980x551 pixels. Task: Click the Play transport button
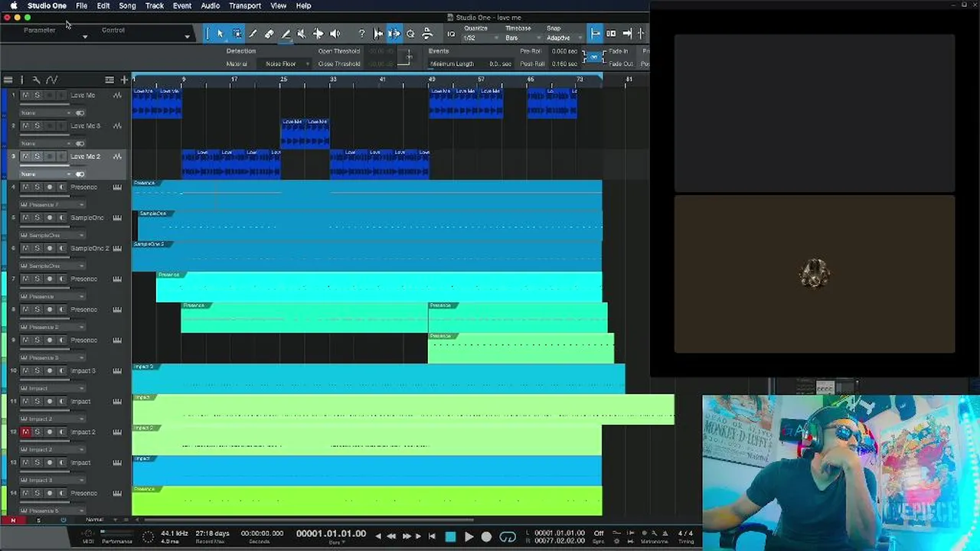(469, 537)
